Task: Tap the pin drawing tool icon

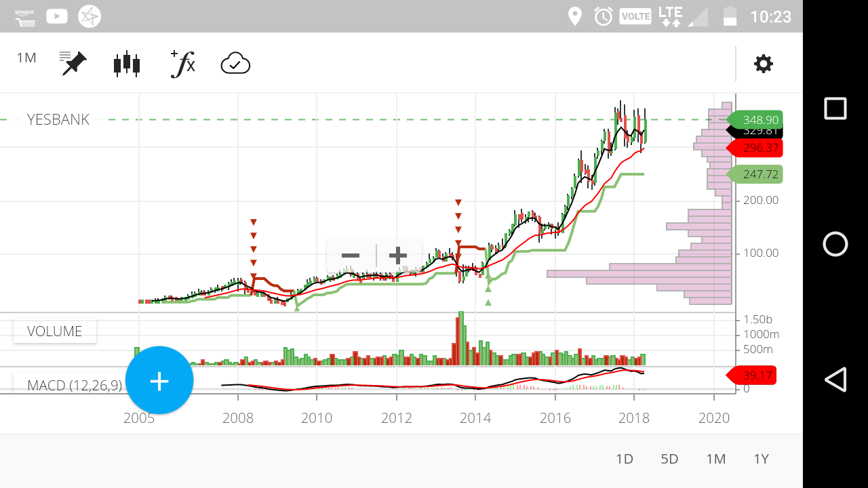Action: (73, 63)
